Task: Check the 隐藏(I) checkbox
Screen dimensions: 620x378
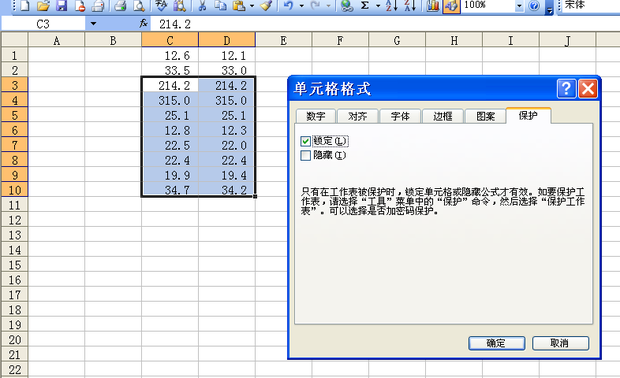Action: pos(305,155)
